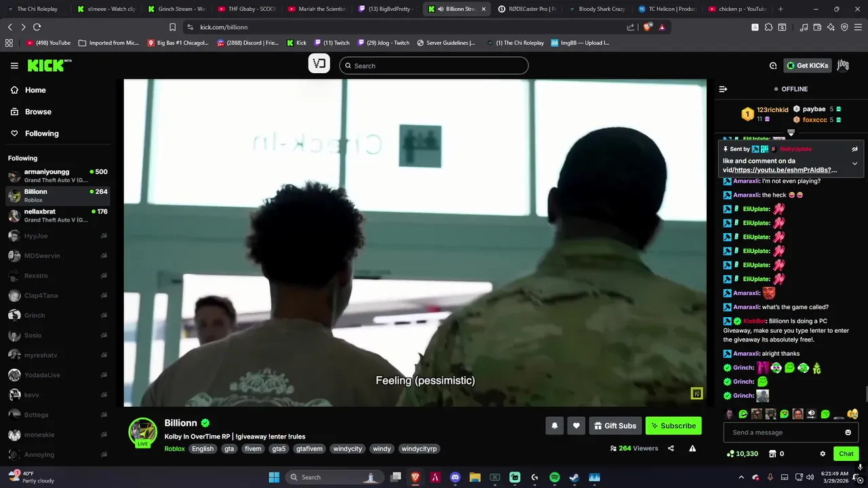The image size is (868, 488).
Task: Open the Server Guidelines bookmark
Action: pyautogui.click(x=446, y=43)
